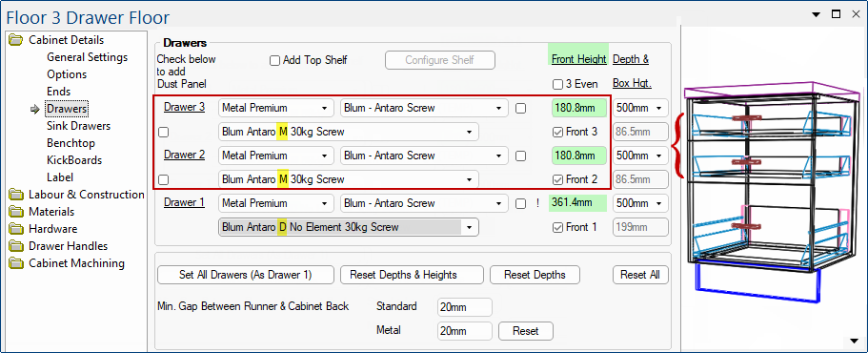This screenshot has height=353, width=868.
Task: Click the Hardware folder icon
Action: [16, 229]
